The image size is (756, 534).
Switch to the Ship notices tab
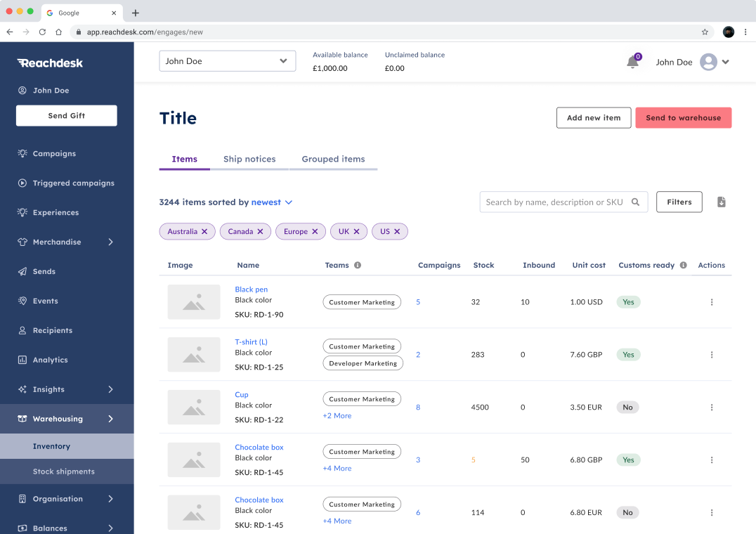point(249,159)
